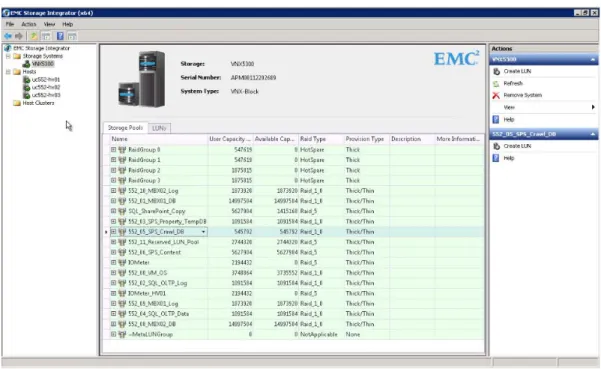Select the Hosts label in the tree

click(x=29, y=72)
